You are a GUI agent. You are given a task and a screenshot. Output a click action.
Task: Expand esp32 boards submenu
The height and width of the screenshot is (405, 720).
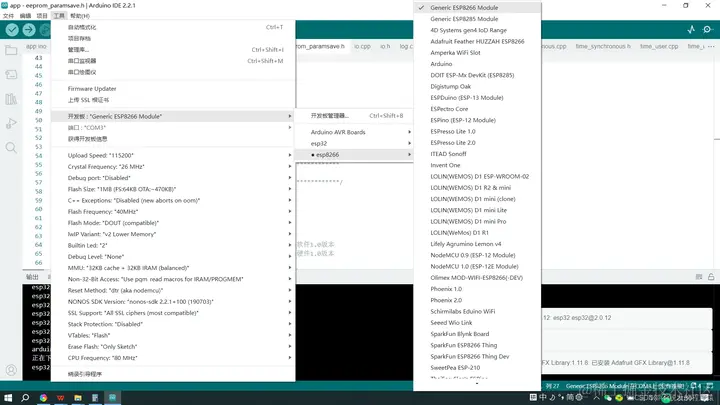click(354, 143)
